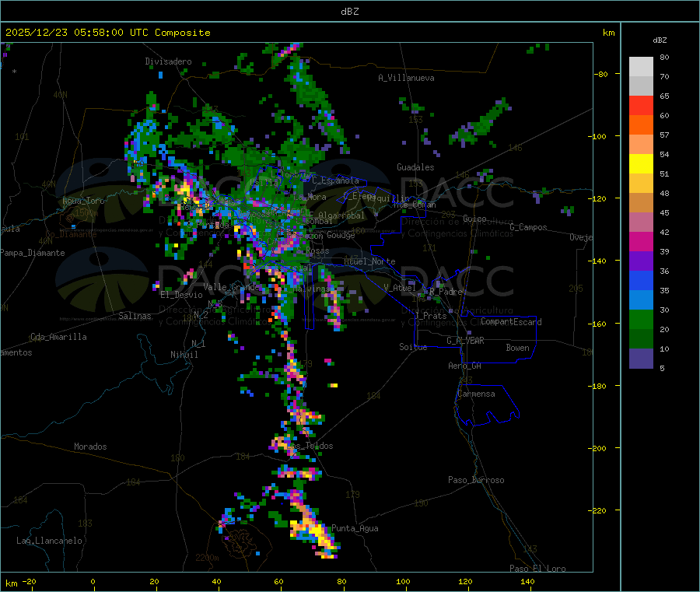Click the timestamp 2025/12/23 05:58:00 UTC Composite
Image resolution: width=700 pixels, height=592 pixels.
107,33
